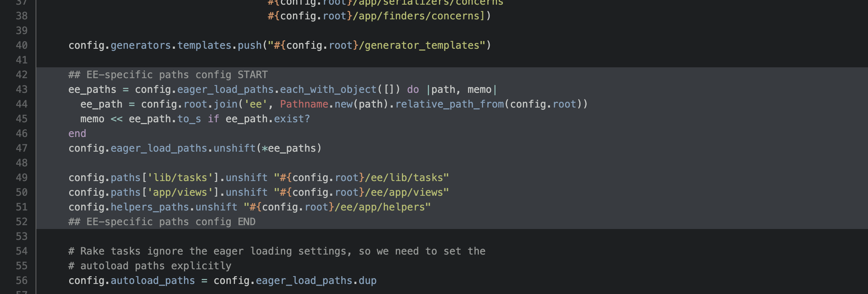
Task: Click the 'ee_path' variable on line 44
Action: (101, 104)
